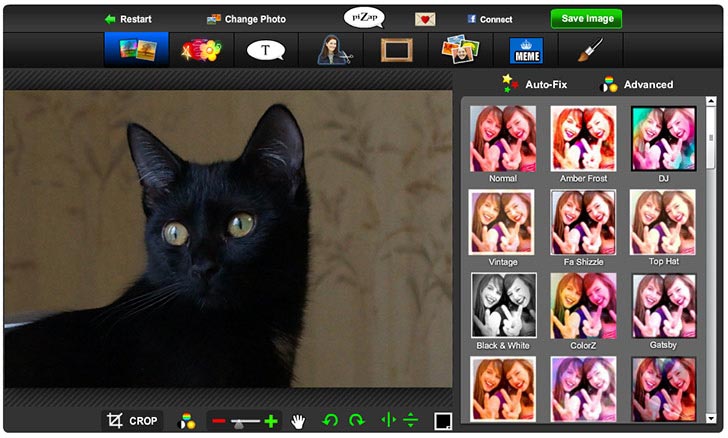Open the cut-out person tool

pyautogui.click(x=331, y=50)
